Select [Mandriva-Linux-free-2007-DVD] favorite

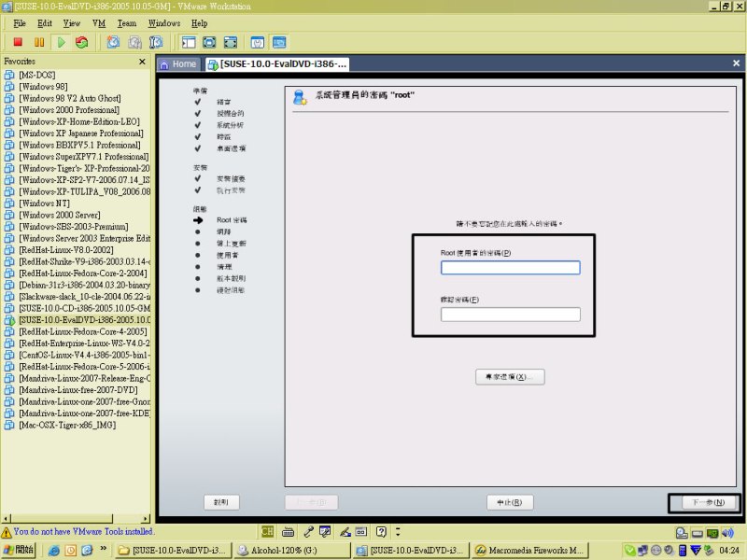pos(78,390)
